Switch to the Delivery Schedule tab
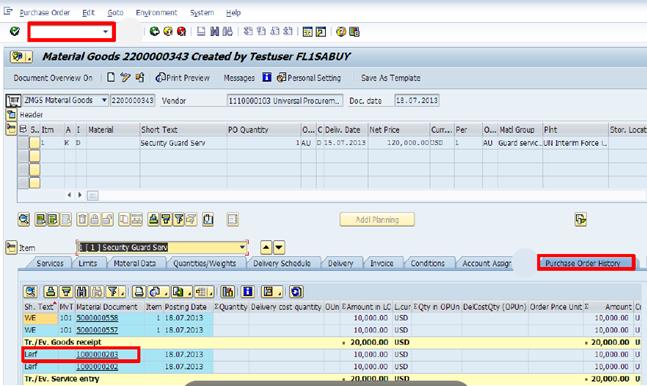 click(x=282, y=263)
